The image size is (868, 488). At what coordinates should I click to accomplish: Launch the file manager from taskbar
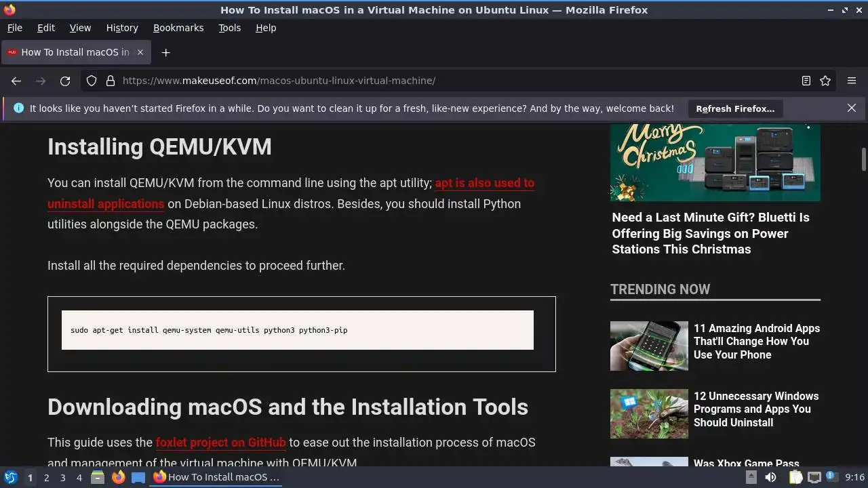click(x=98, y=477)
